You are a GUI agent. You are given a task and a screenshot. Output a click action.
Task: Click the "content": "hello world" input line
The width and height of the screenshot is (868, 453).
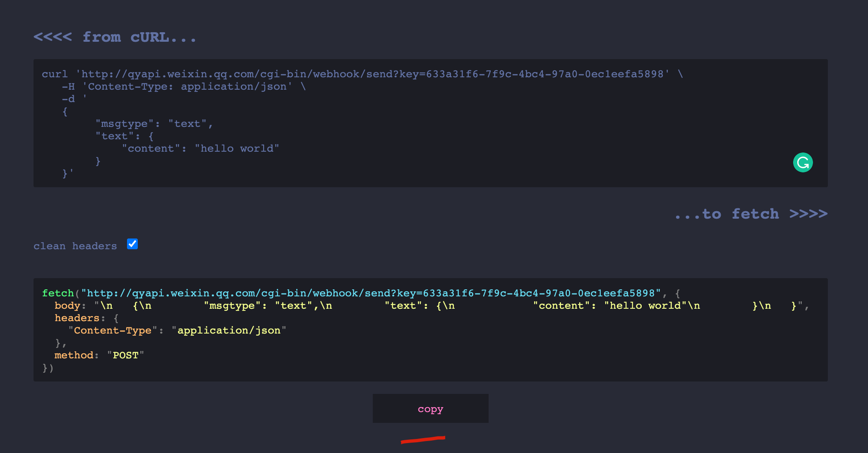[x=201, y=149]
